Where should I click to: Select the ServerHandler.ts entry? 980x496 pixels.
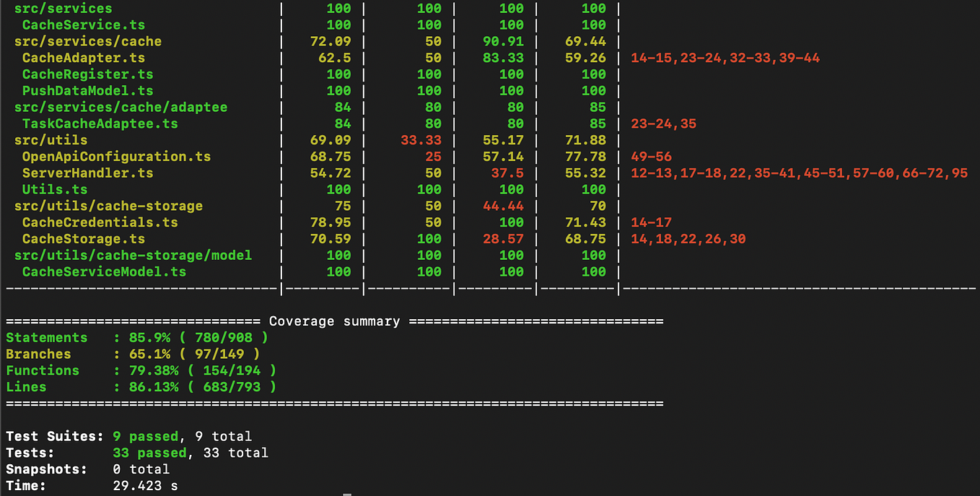tap(87, 173)
